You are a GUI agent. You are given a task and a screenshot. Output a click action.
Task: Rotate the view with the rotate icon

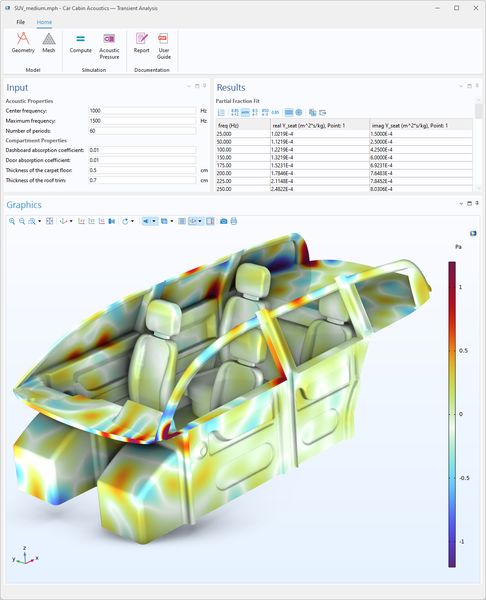coord(125,221)
